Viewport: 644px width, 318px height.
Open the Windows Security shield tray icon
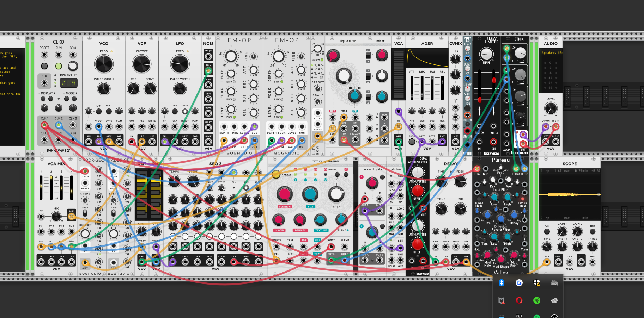537,283
